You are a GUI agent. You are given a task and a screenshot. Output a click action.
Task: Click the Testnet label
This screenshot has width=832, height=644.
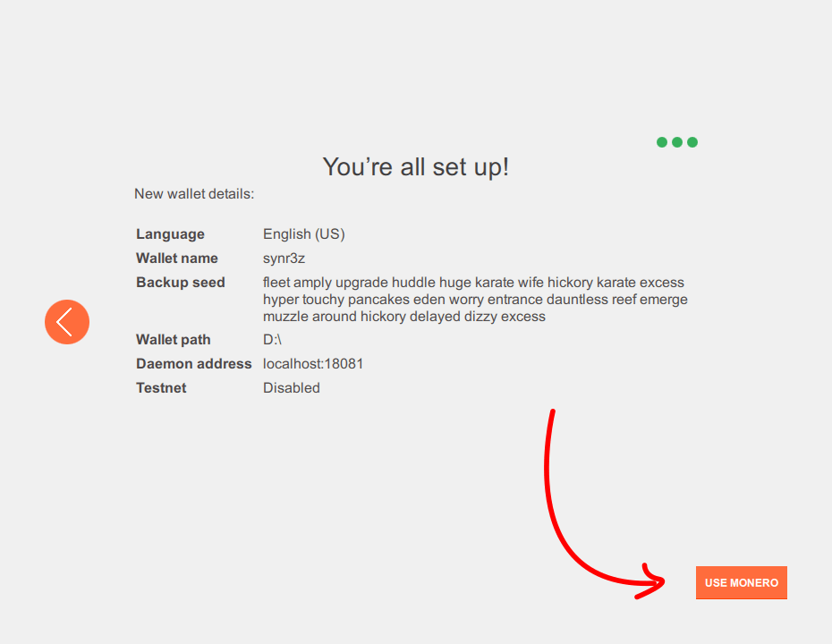[161, 388]
